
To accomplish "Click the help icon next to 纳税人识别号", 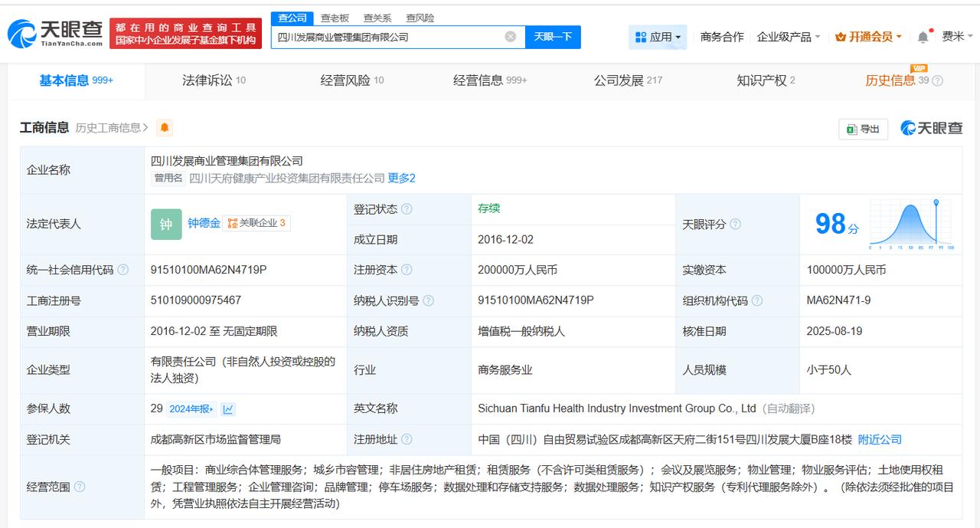I will (428, 301).
